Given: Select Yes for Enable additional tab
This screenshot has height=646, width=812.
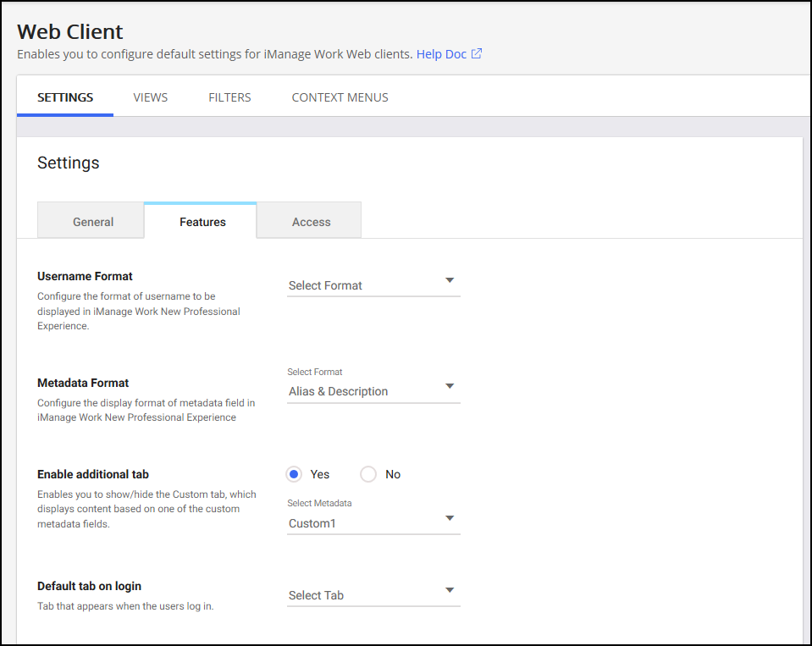Looking at the screenshot, I should pos(295,474).
